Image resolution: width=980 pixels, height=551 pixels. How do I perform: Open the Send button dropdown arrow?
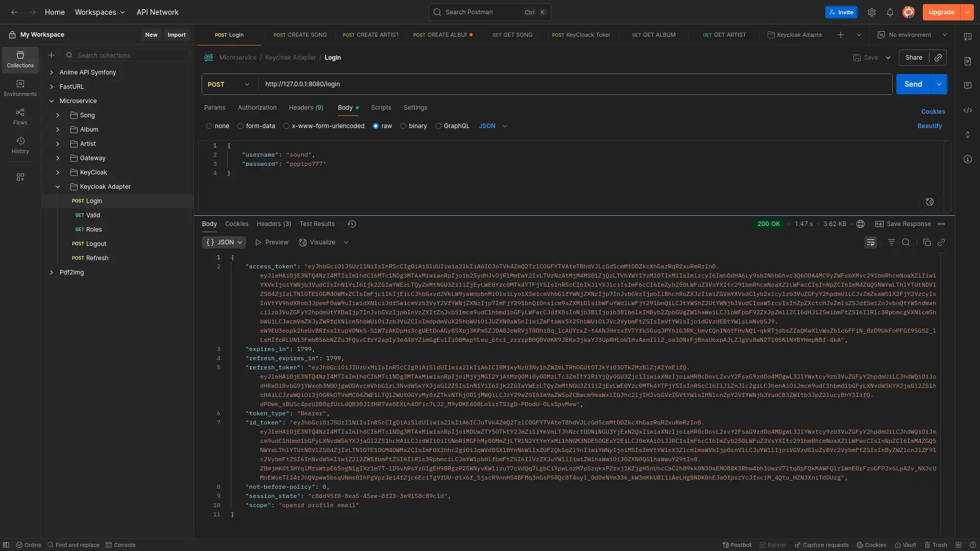coord(939,84)
